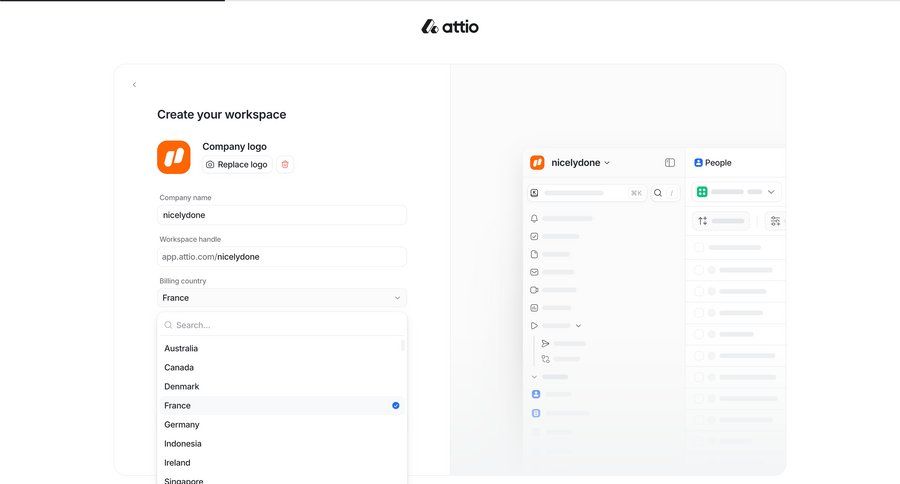Click the tasks checkmark icon in preview sidebar

534,236
